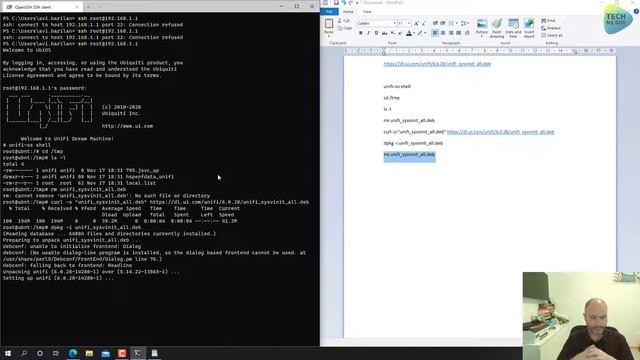640x360 pixels.
Task: Toggle Align text left
Action: click(435, 33)
